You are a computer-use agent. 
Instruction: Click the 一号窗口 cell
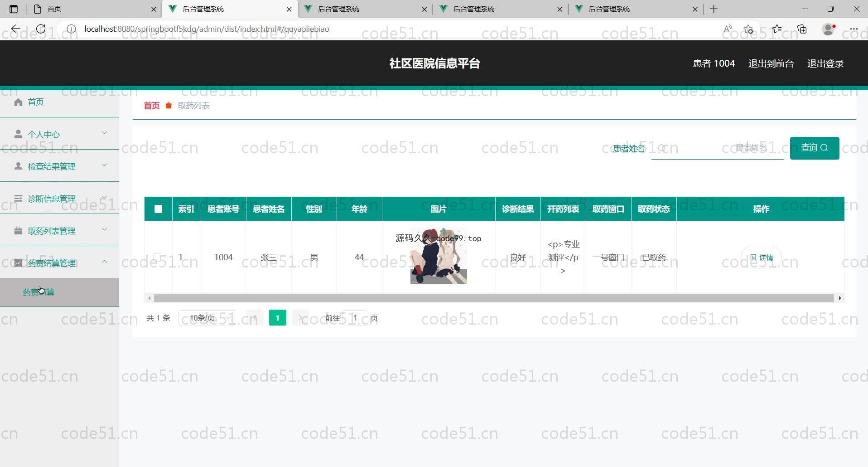pos(608,258)
